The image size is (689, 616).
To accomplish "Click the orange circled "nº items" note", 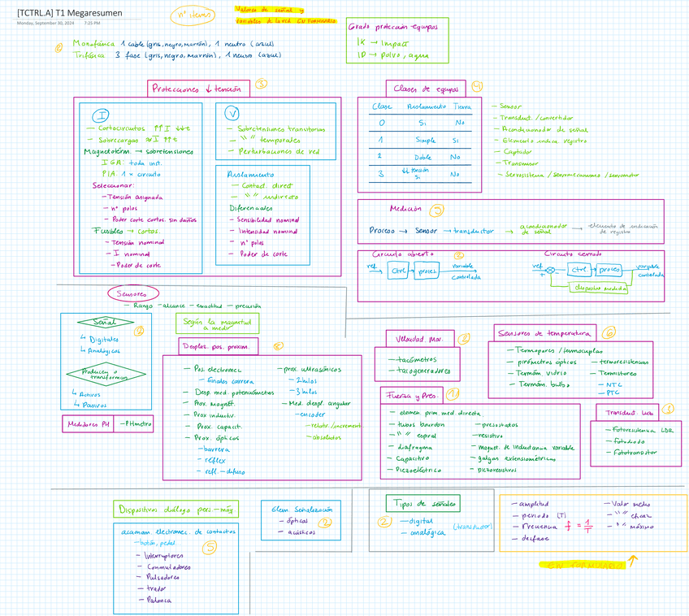I will pos(193,14).
